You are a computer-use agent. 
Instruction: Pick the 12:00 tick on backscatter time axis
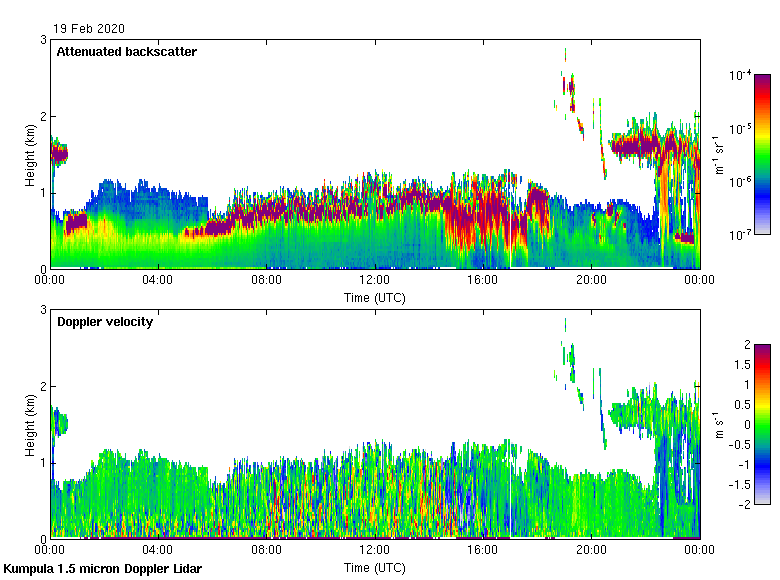(375, 282)
